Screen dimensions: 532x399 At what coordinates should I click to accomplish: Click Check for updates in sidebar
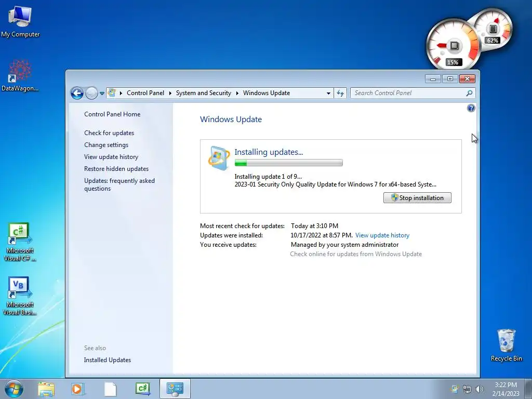pos(109,133)
